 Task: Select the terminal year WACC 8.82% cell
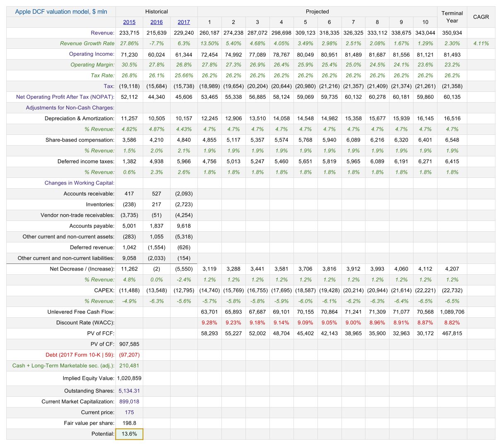coord(452,323)
